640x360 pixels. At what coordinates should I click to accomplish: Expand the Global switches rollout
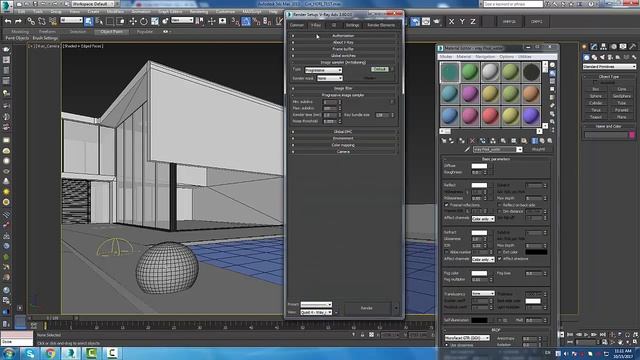click(343, 56)
